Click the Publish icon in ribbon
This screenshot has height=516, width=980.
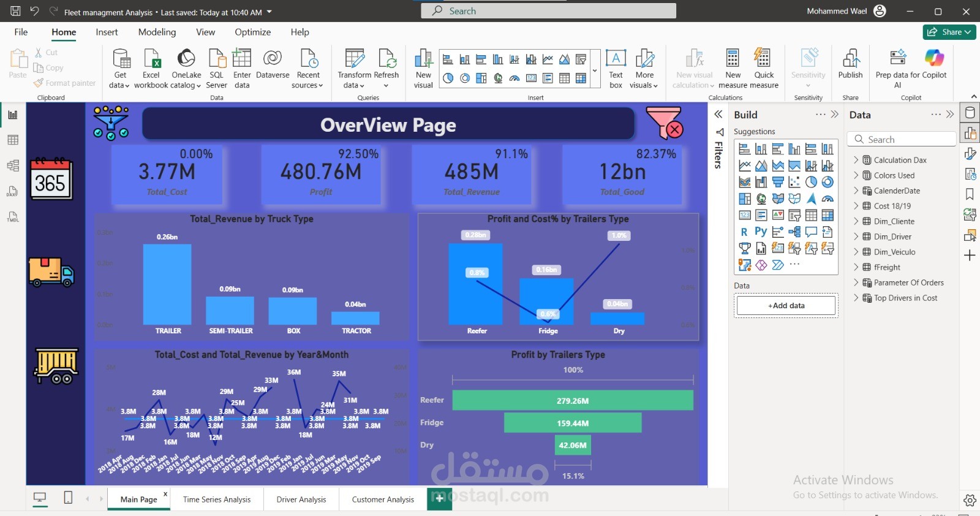[x=850, y=64]
